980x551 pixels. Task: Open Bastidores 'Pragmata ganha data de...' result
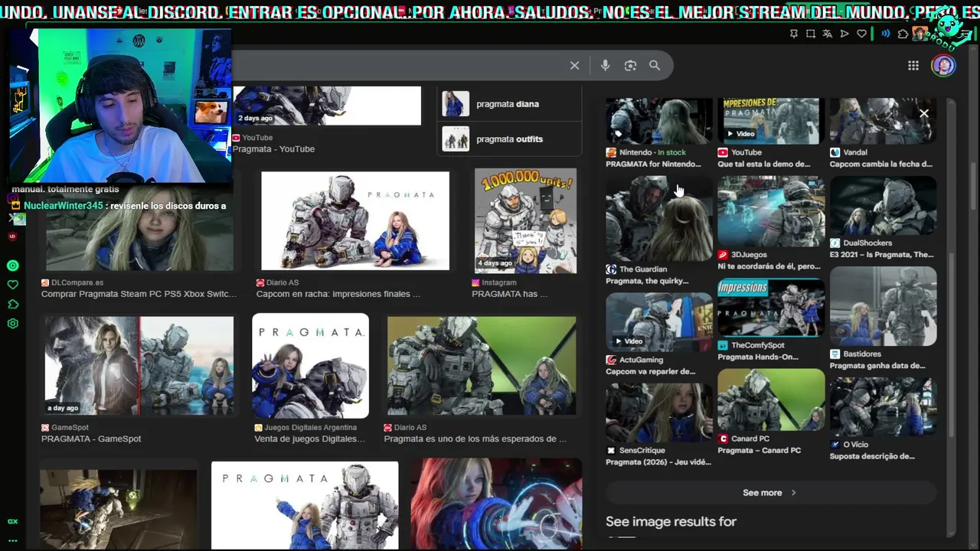click(x=877, y=366)
